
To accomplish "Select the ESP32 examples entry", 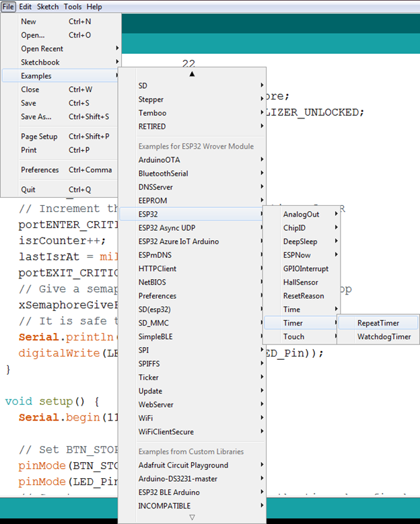I will (192, 214).
